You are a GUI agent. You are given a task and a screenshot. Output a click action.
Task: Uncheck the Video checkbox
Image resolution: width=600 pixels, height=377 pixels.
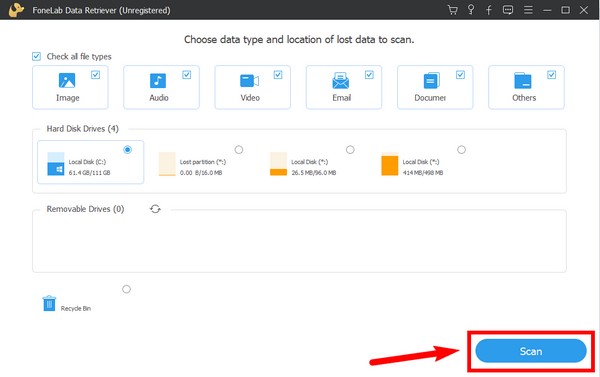278,75
